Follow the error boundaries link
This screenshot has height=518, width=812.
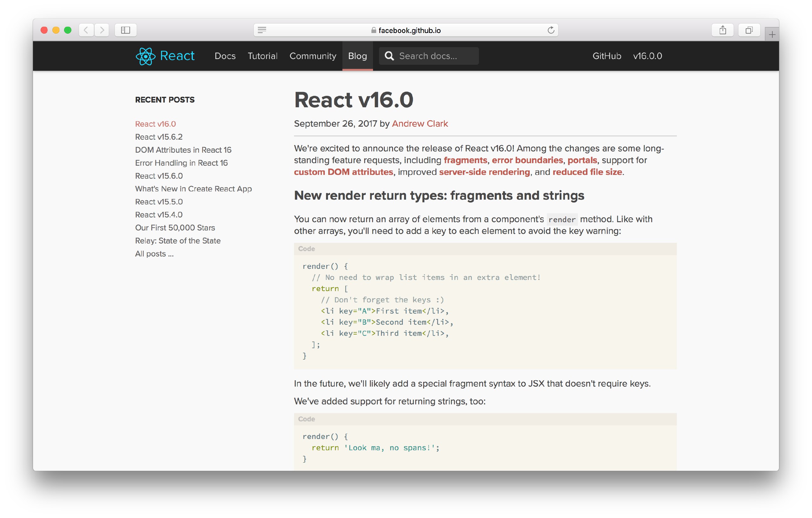[527, 160]
